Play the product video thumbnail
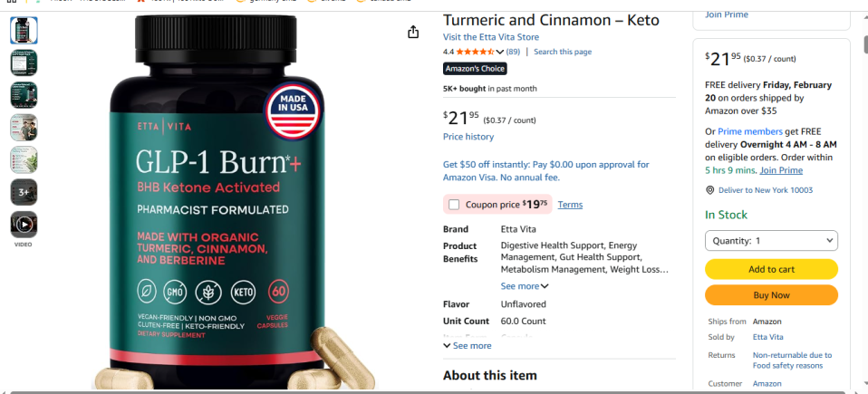 (24, 224)
